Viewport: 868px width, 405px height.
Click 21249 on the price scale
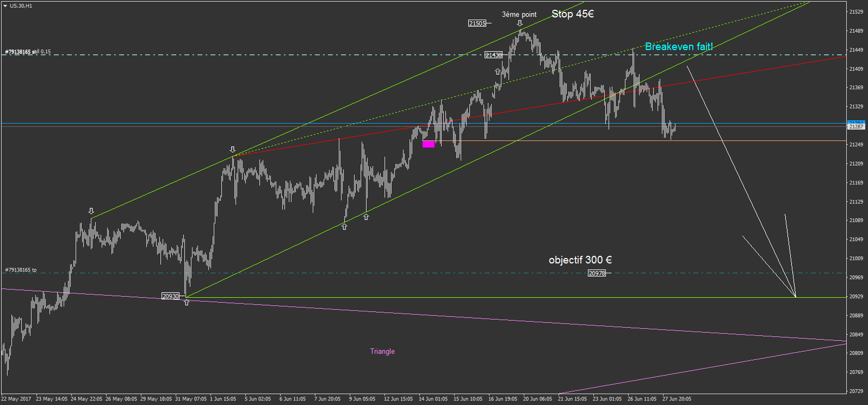coord(856,145)
